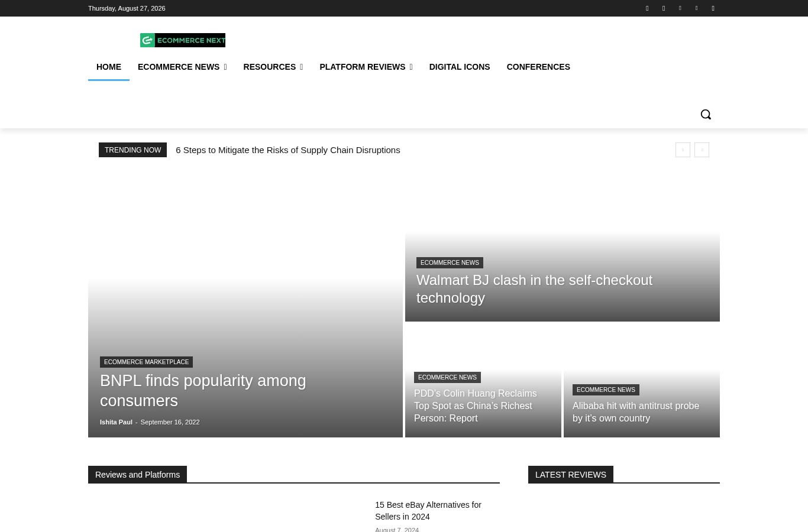Go to the HOME menu item

click(x=109, y=67)
